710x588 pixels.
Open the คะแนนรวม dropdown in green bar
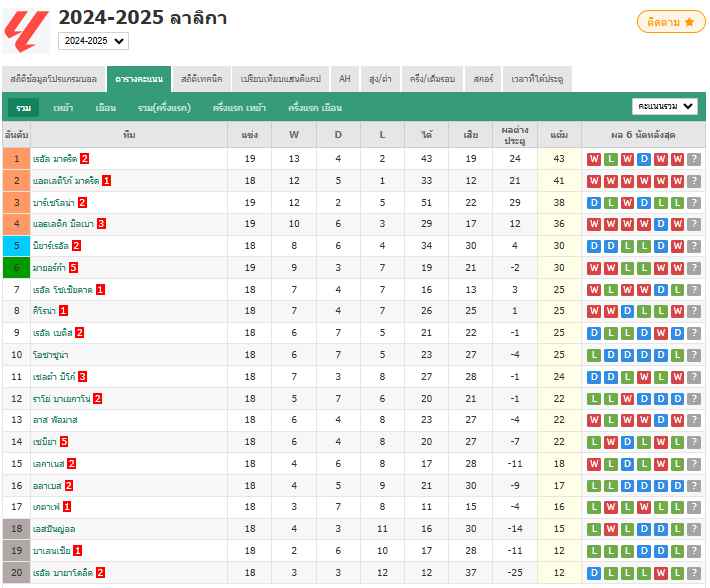pyautogui.click(x=665, y=106)
